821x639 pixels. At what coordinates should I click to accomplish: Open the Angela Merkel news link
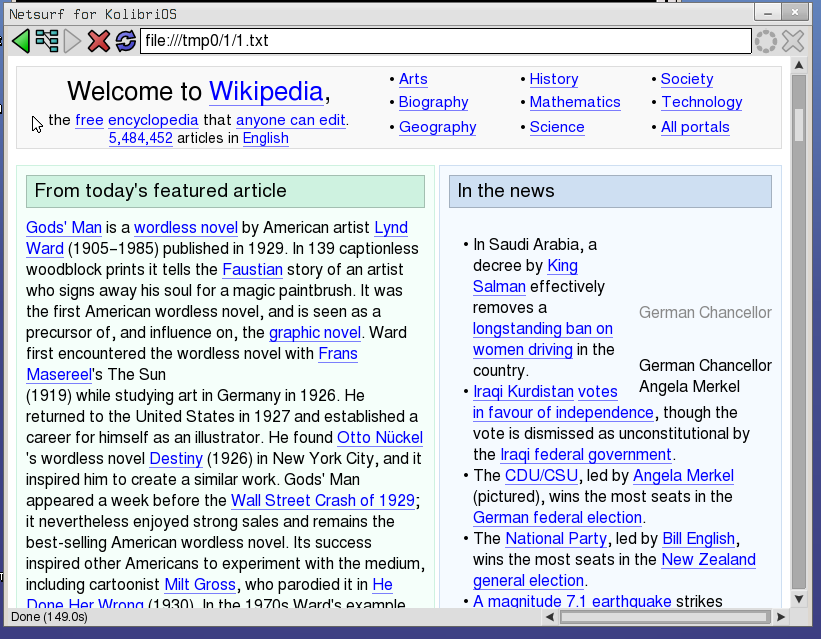click(683, 475)
